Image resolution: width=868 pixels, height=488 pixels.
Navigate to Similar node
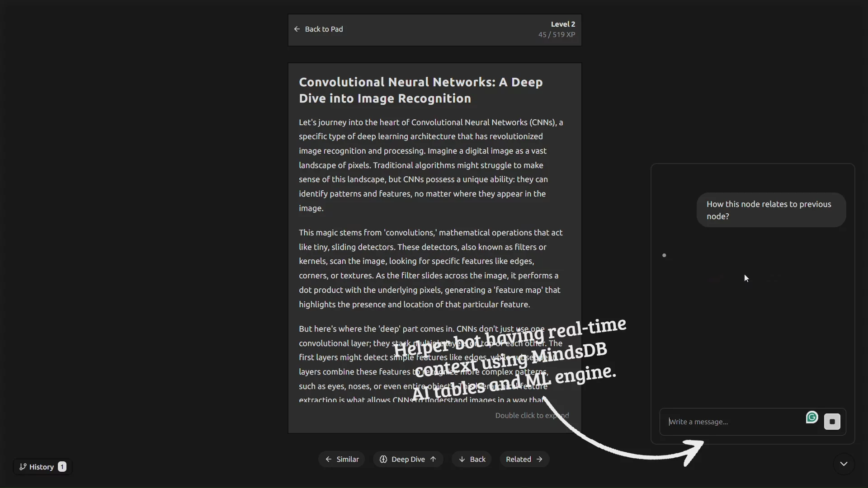tap(341, 459)
